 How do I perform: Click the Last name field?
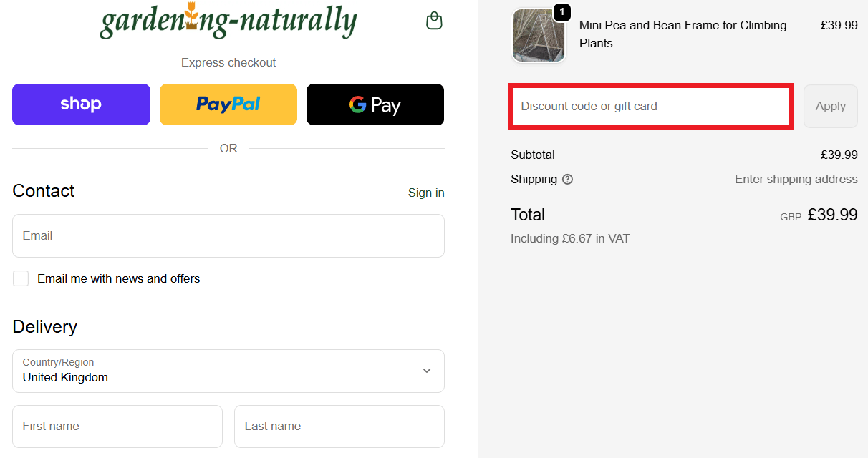click(339, 426)
